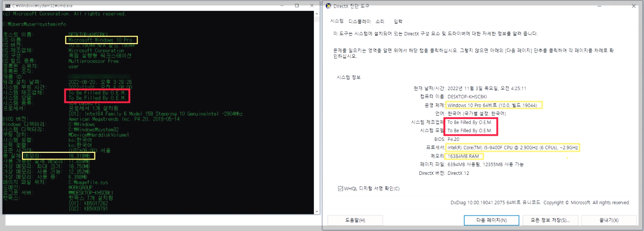Click the 모든 정보 저장(S) button
This screenshot has height=231, width=644.
550,220
